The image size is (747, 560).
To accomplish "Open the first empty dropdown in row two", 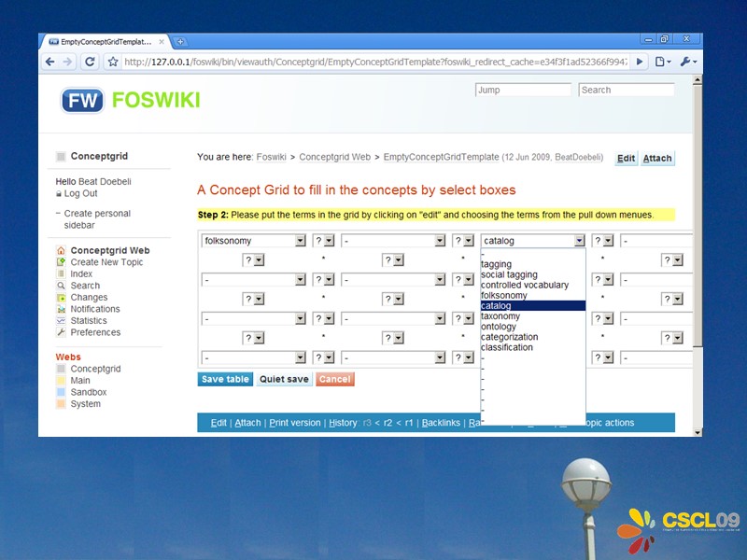I will pos(252,278).
